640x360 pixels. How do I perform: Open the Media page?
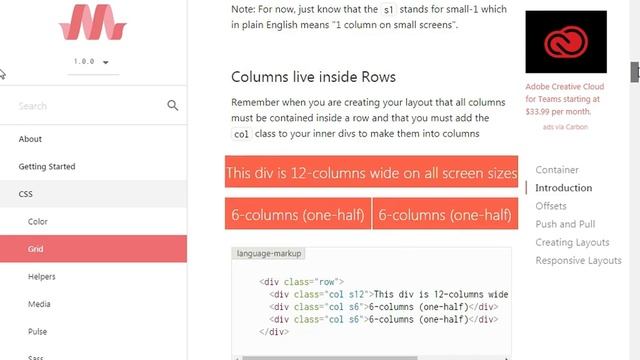tap(39, 304)
